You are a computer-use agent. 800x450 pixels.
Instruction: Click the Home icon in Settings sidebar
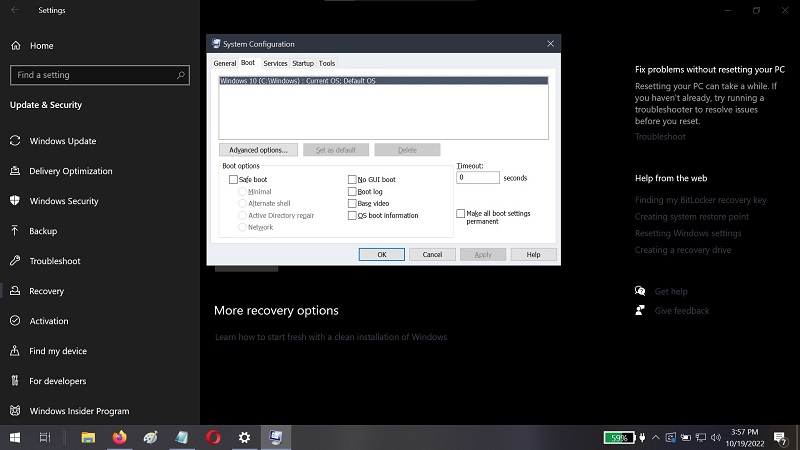pyautogui.click(x=16, y=45)
